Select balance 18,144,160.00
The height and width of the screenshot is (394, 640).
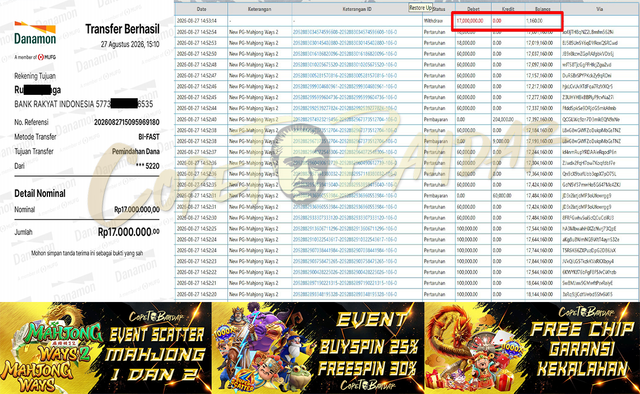click(540, 294)
